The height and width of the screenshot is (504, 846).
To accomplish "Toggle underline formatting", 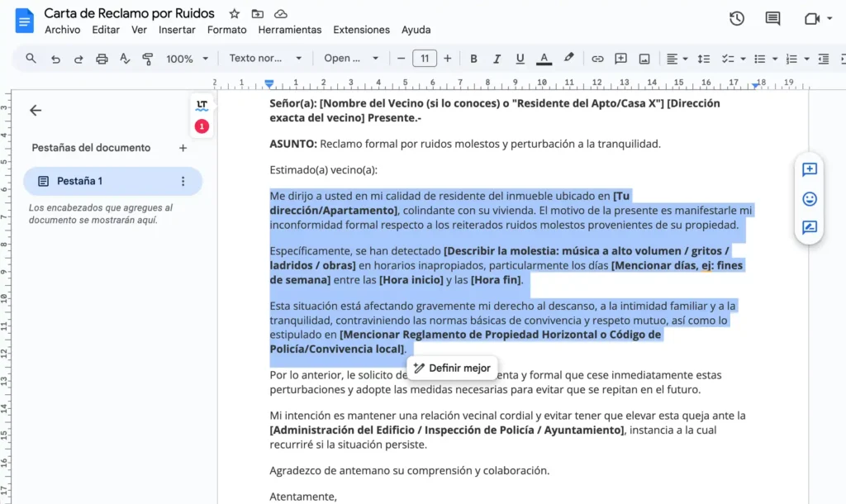I will (x=520, y=59).
